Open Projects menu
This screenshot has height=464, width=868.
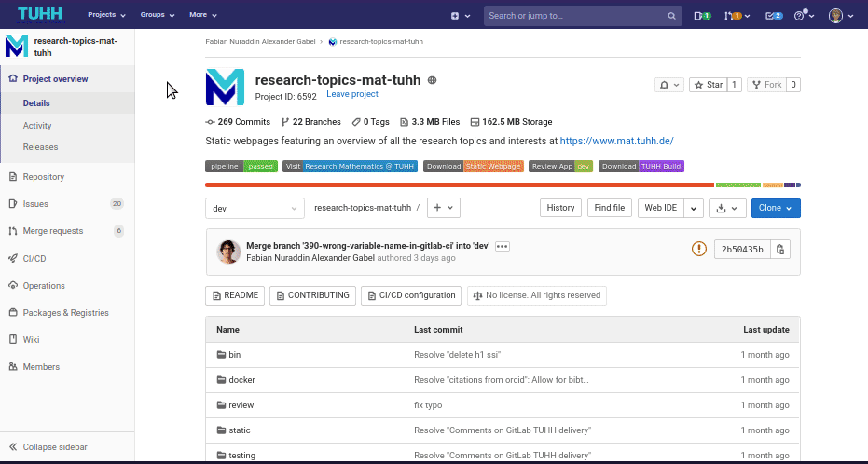coord(106,15)
